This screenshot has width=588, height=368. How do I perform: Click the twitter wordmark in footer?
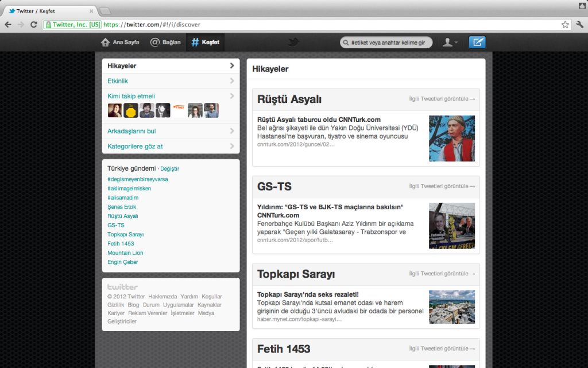[121, 286]
